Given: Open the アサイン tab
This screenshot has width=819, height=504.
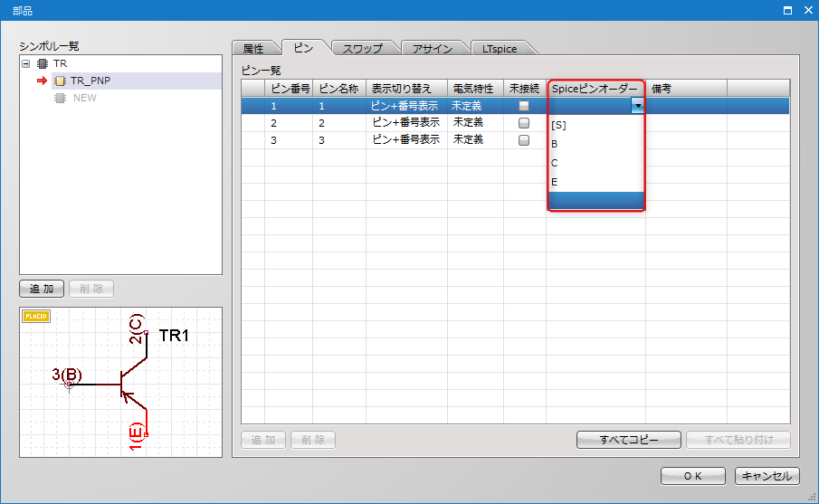Looking at the screenshot, I should coord(433,49).
